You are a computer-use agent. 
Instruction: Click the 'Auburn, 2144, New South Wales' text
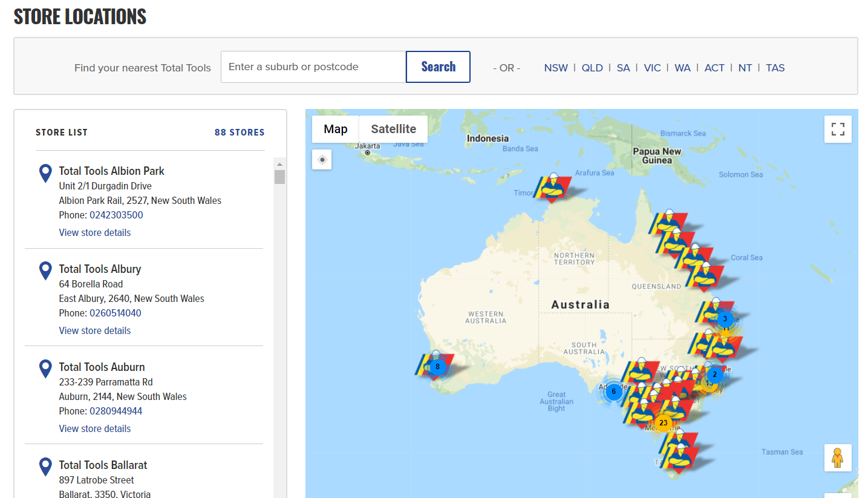pos(123,396)
